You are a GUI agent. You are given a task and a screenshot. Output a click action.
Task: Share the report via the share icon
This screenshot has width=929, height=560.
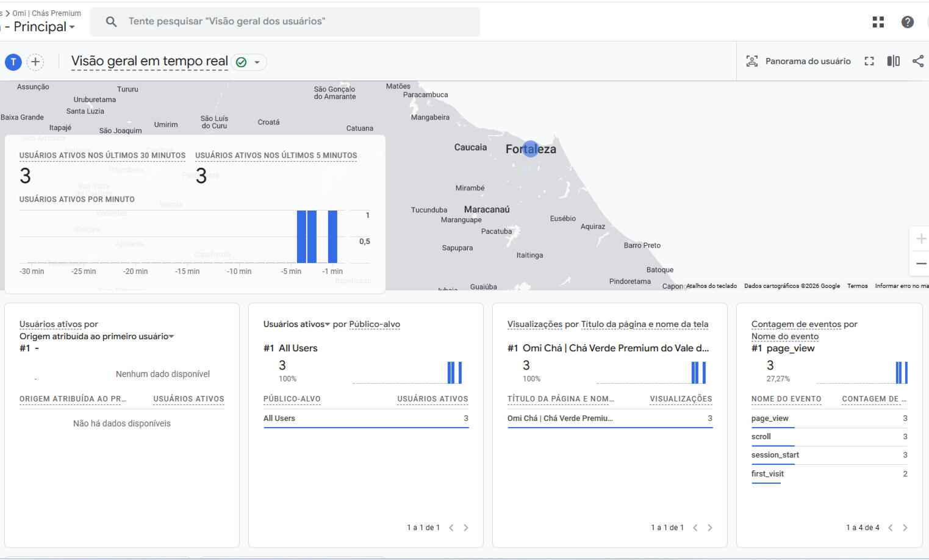tap(918, 61)
